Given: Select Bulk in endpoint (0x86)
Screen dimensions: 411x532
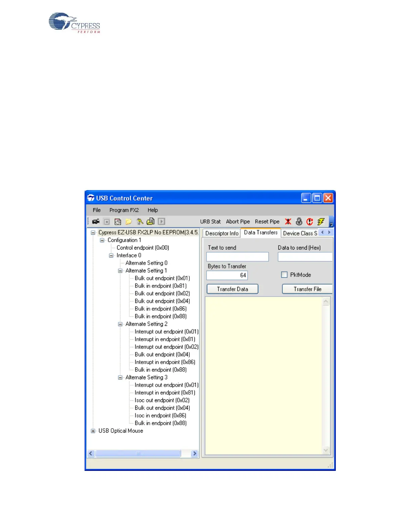Looking at the screenshot, I should click(x=161, y=309).
